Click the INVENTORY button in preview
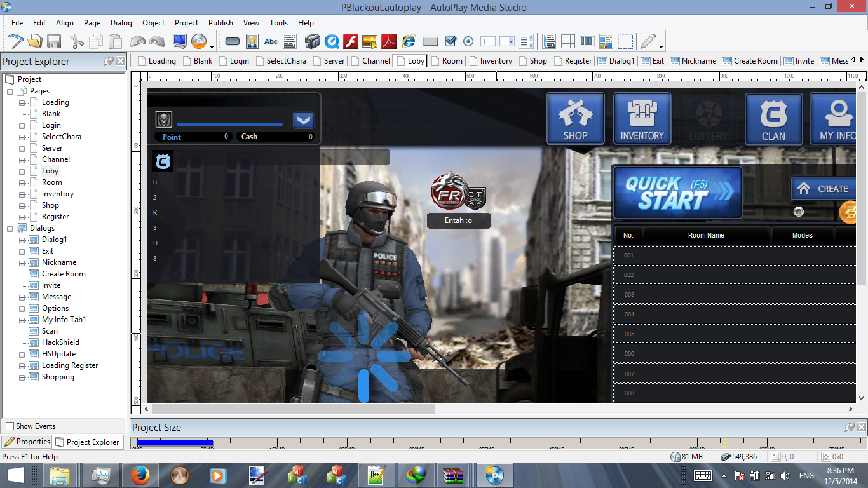Screen dimensions: 868x488 coord(642,119)
